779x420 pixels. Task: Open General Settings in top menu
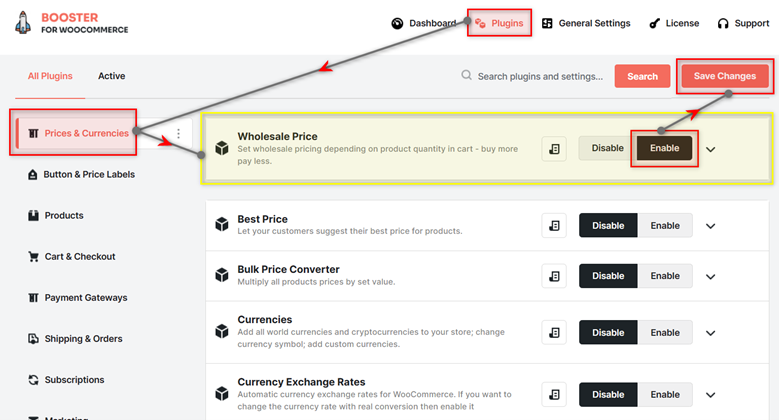tap(586, 23)
